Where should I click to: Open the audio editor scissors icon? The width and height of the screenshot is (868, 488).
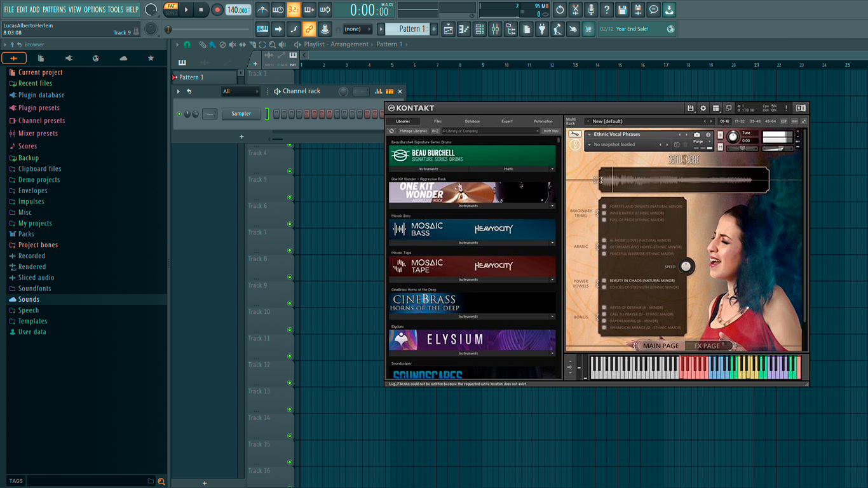click(x=576, y=10)
